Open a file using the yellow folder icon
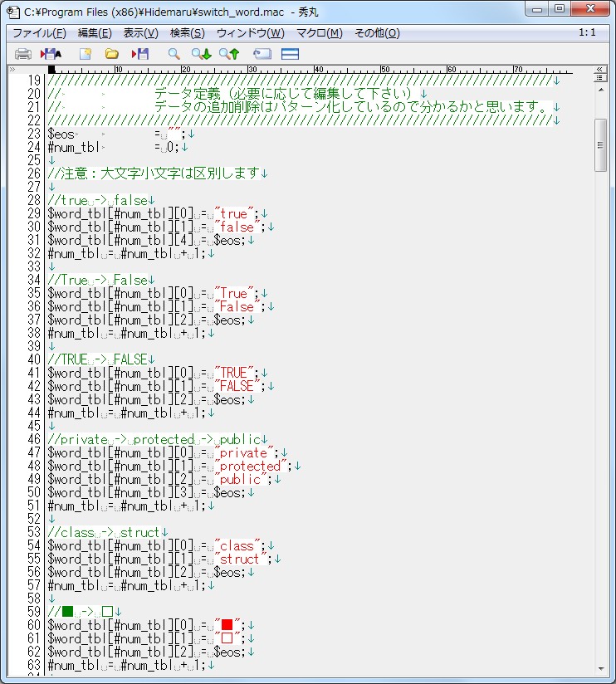Image resolution: width=616 pixels, height=684 pixels. point(112,54)
